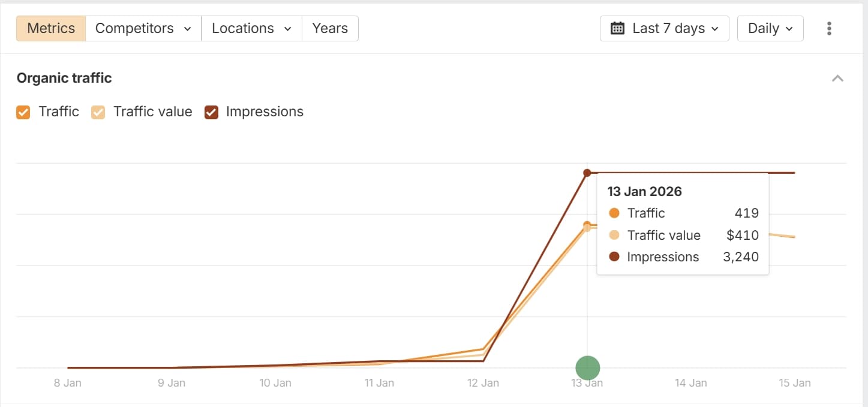The height and width of the screenshot is (407, 868).
Task: Click the peak Impressions data point marker
Action: (x=587, y=173)
